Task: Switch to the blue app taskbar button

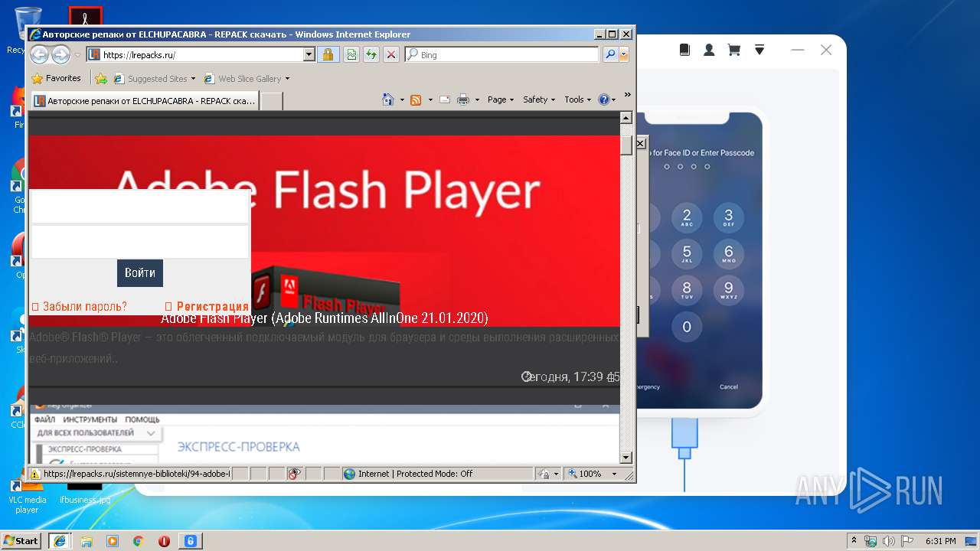Action: [190, 540]
